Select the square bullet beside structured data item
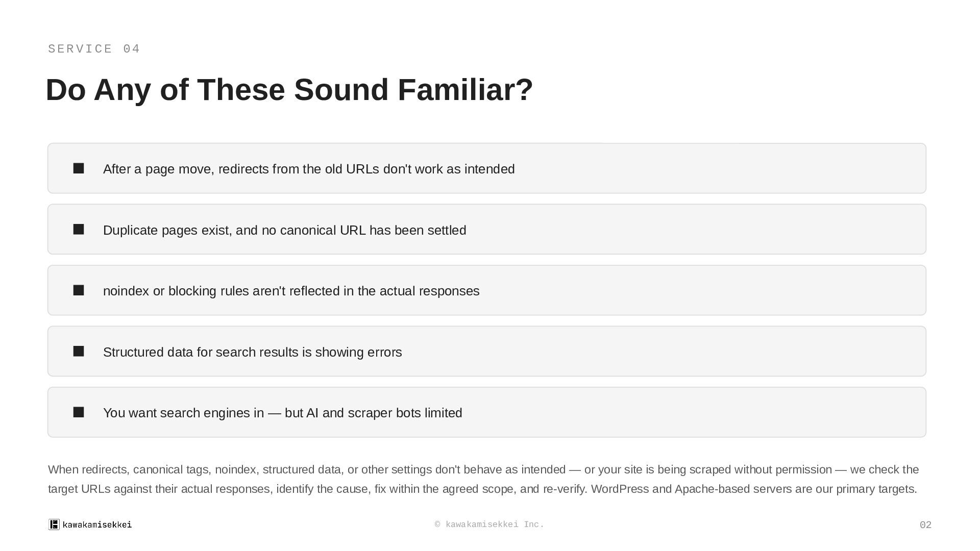This screenshot has height=551, width=980. [x=79, y=352]
